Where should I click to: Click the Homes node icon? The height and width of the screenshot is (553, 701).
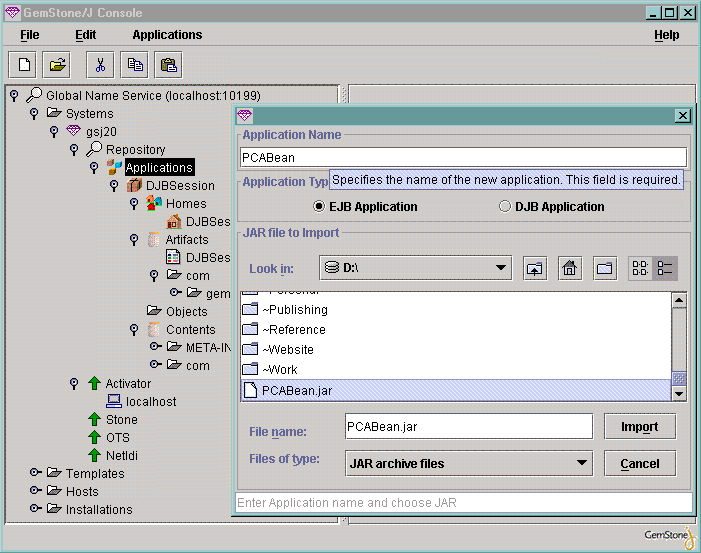[x=154, y=203]
